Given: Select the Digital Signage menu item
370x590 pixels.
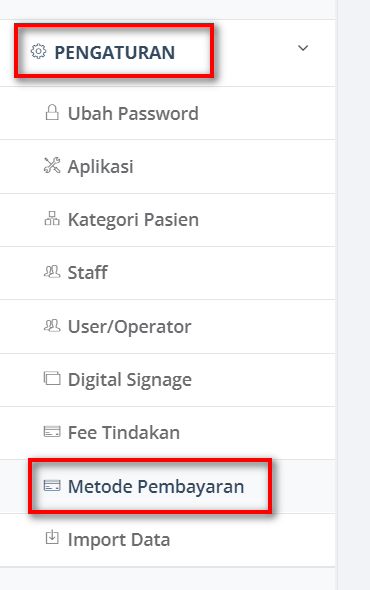Looking at the screenshot, I should [167, 380].
